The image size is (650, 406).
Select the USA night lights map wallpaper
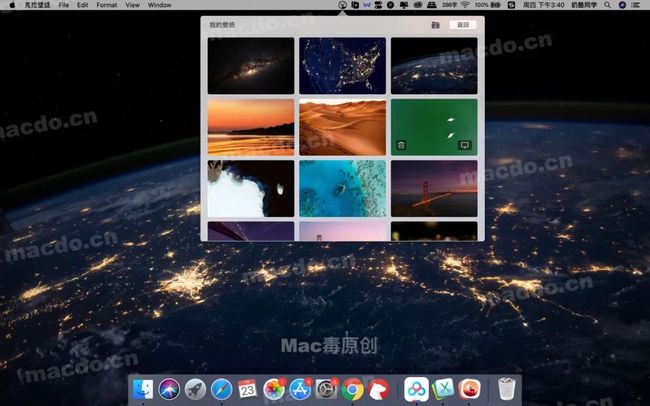click(x=342, y=66)
